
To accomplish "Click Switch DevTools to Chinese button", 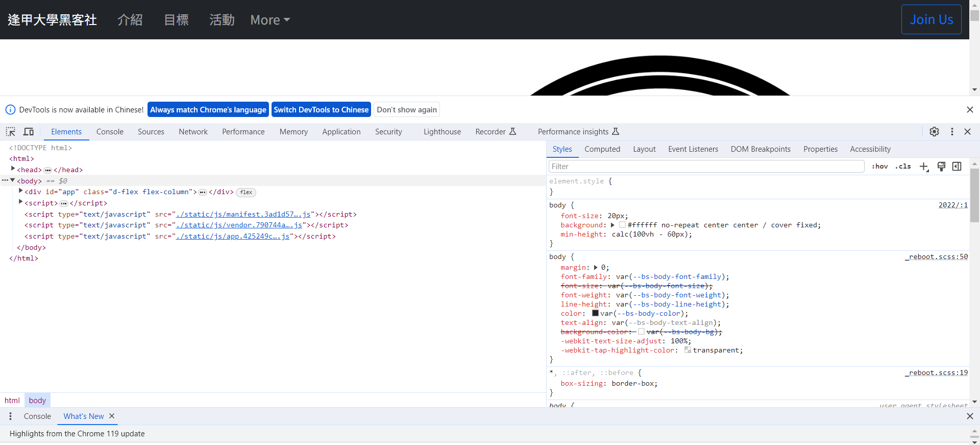I will (321, 110).
